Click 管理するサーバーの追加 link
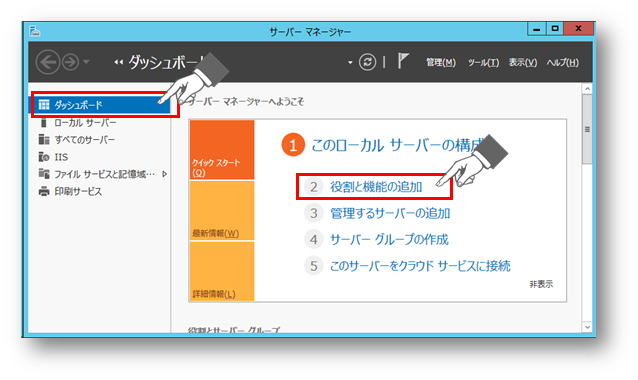This screenshot has width=638, height=380. 390,213
